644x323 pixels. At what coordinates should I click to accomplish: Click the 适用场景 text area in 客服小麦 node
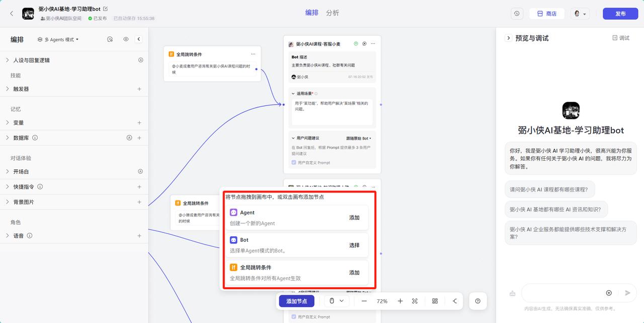point(332,111)
